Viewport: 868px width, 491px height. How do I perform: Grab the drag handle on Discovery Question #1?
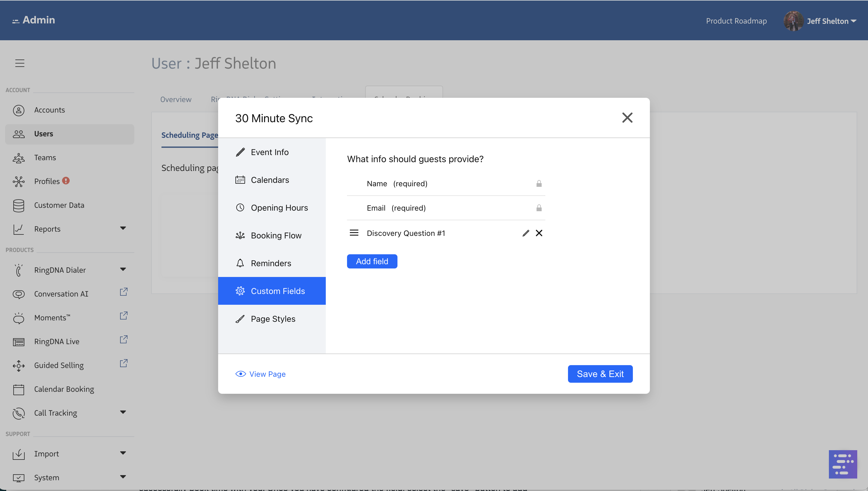[x=354, y=233]
